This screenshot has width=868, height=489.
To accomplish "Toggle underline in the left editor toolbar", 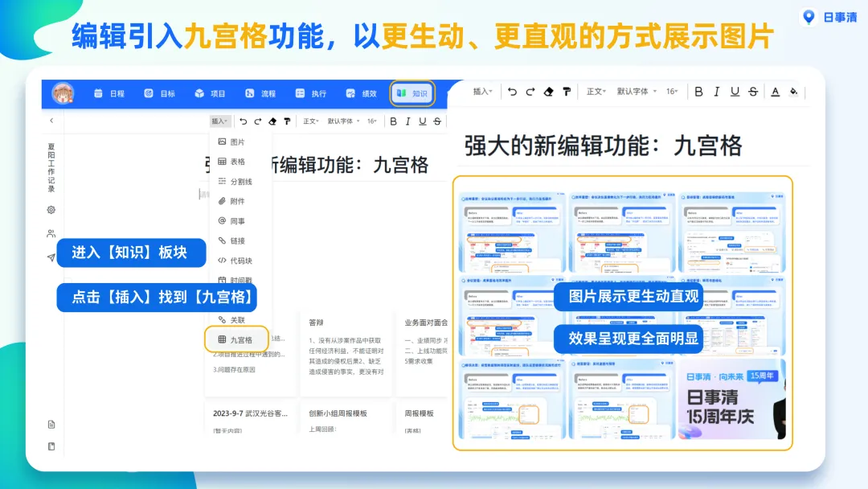I will 423,121.
